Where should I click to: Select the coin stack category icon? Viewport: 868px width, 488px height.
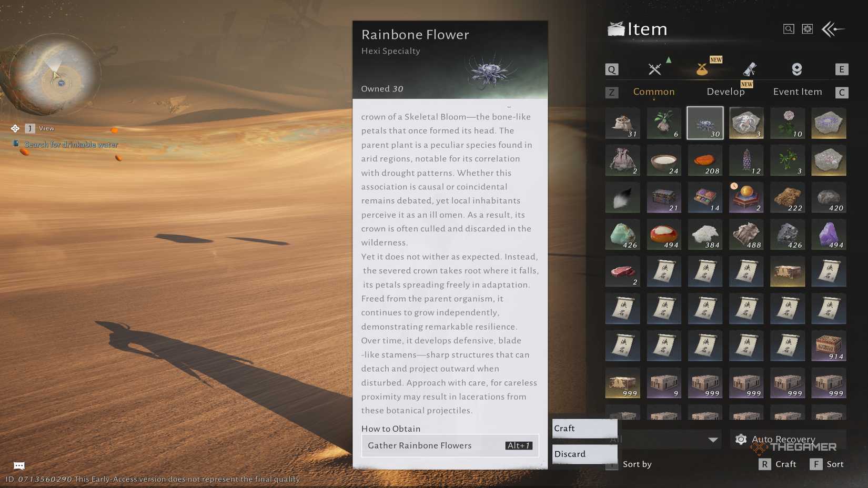click(797, 69)
